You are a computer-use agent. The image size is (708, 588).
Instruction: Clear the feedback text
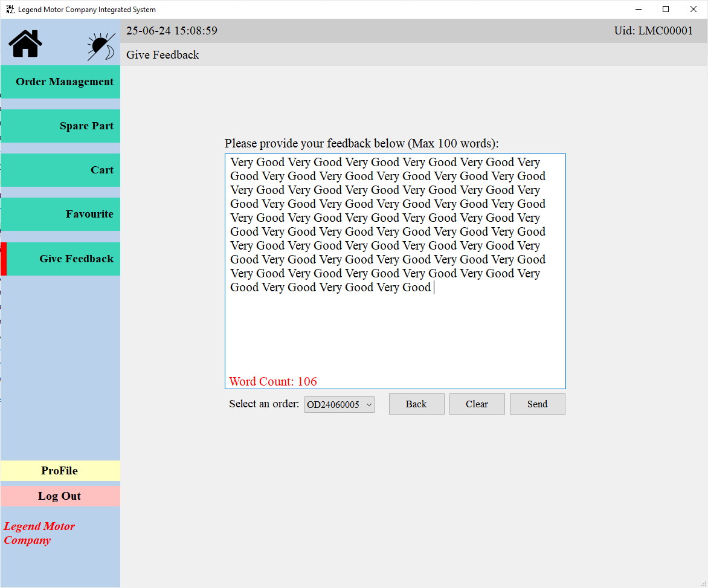pos(477,404)
